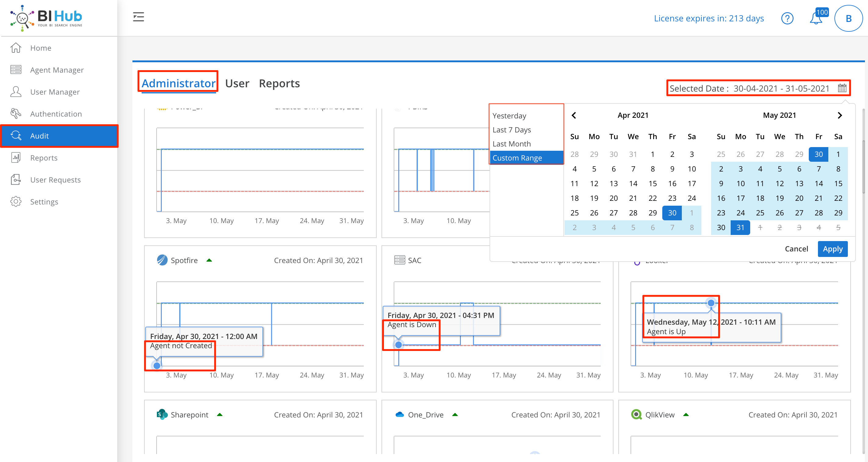Click the User Requests sidebar icon
868x462 pixels.
[x=16, y=180]
